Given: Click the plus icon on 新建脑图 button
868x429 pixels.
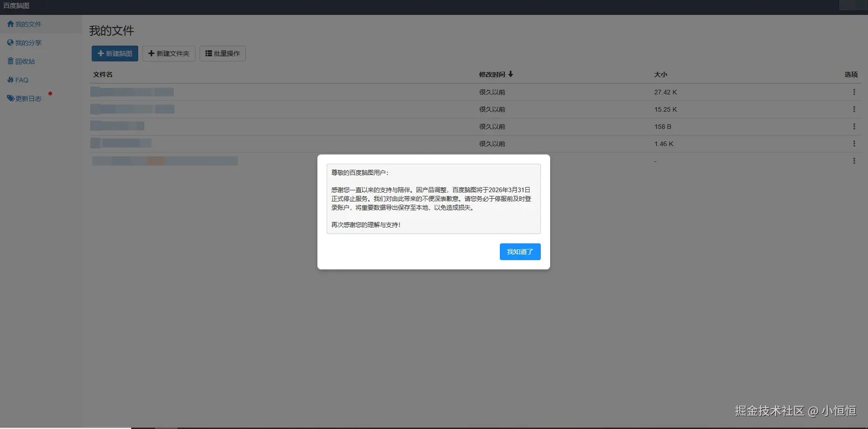Looking at the screenshot, I should (101, 54).
